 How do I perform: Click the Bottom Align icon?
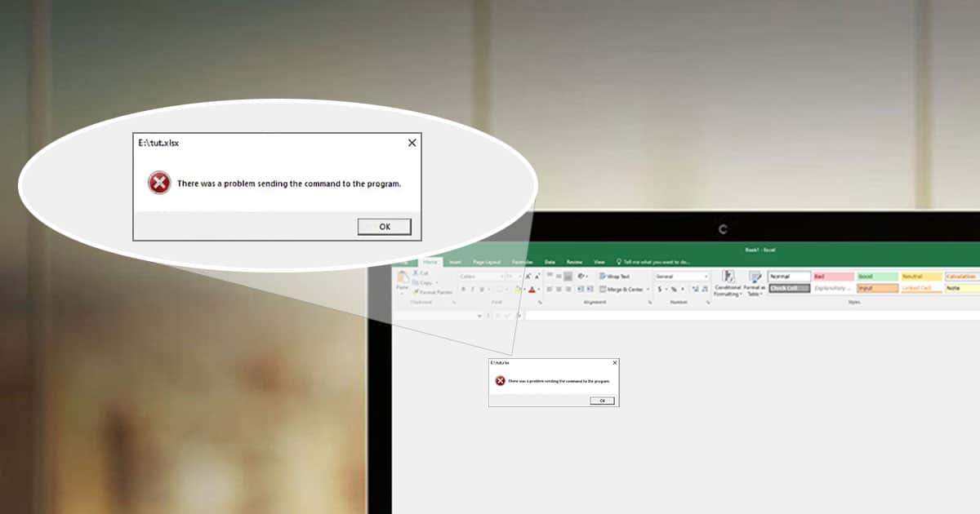(568, 276)
